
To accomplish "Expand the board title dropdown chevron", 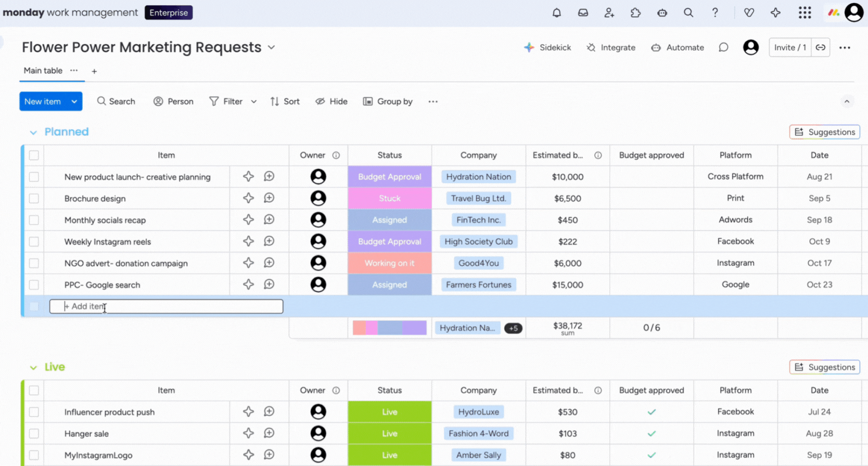I will (x=271, y=47).
